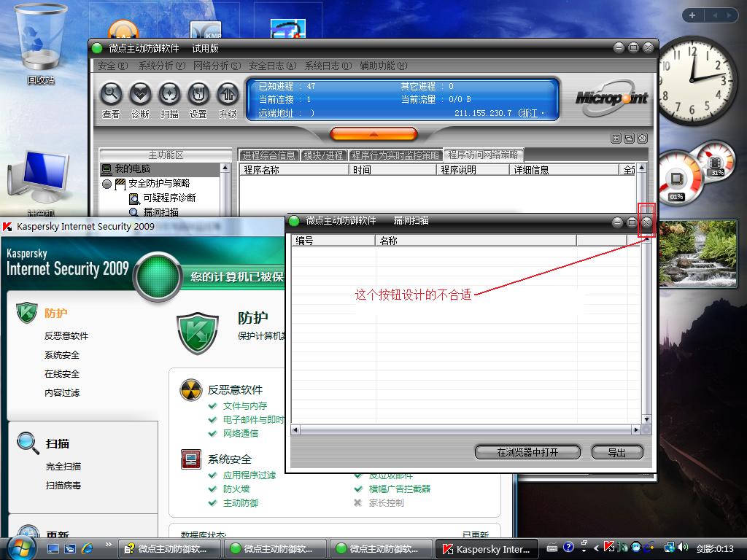Click the yellow radiation icon beside 反恶意软件
Screen dimensions: 747x560
click(191, 390)
